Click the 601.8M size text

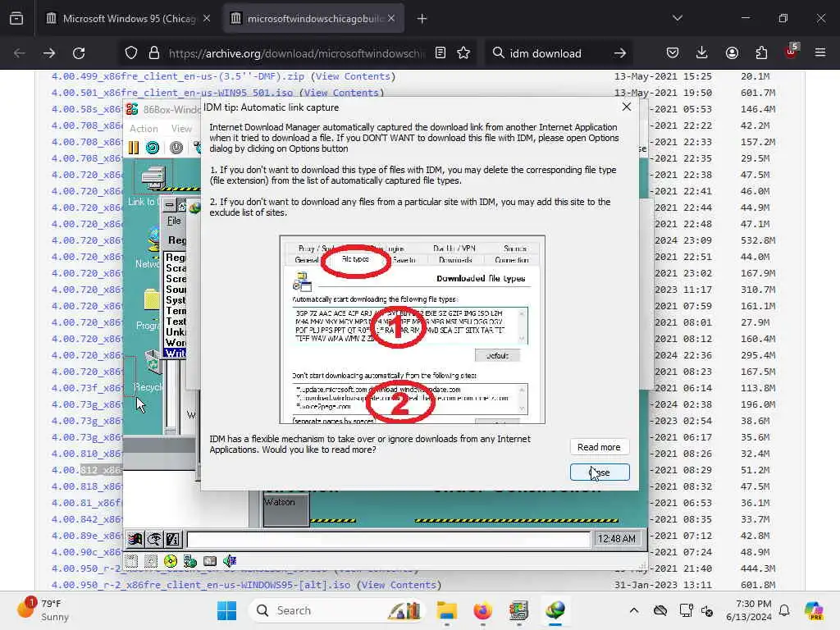pos(758,584)
